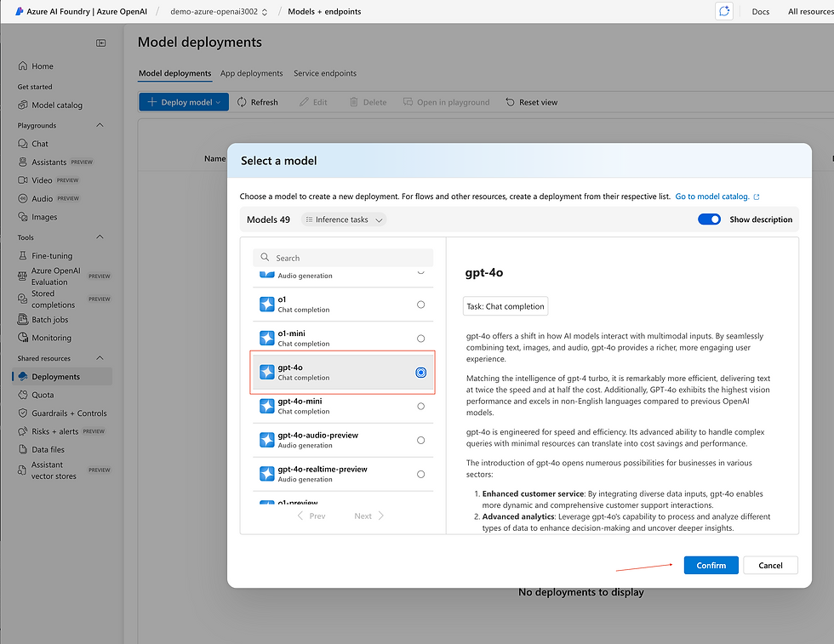Viewport: 834px width, 644px height.
Task: Click the Task: Chat completion tag
Action: tap(506, 306)
